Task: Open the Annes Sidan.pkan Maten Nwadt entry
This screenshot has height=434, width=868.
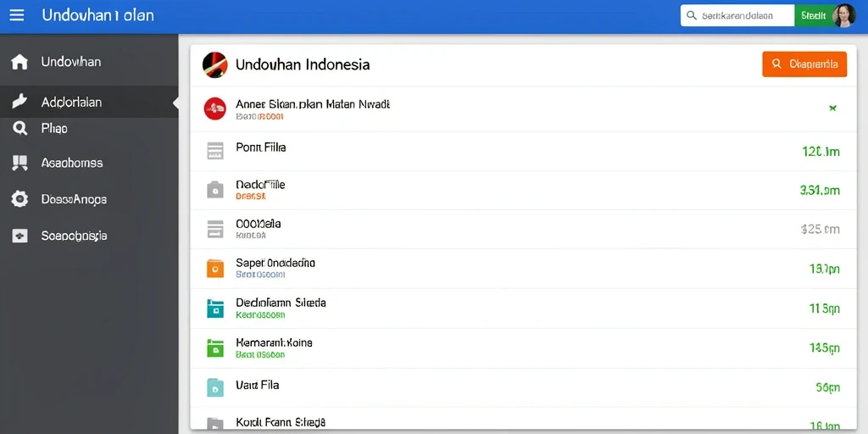Action: tap(523, 109)
